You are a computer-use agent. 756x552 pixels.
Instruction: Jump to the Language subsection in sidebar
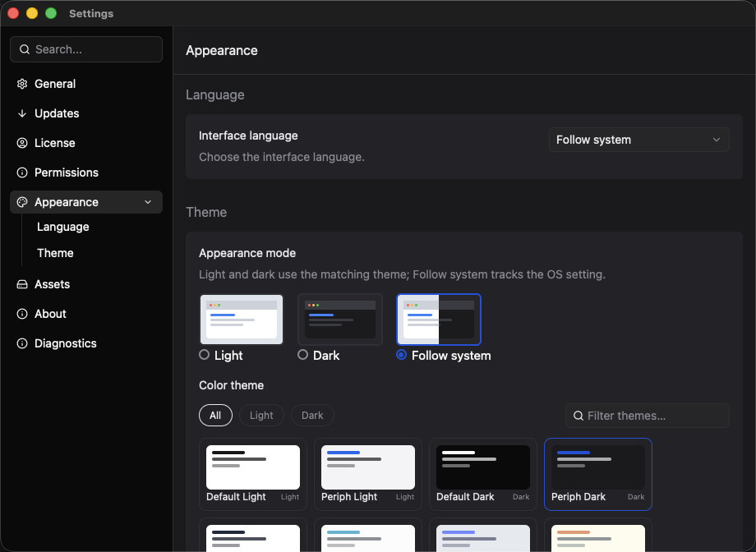[x=63, y=227]
